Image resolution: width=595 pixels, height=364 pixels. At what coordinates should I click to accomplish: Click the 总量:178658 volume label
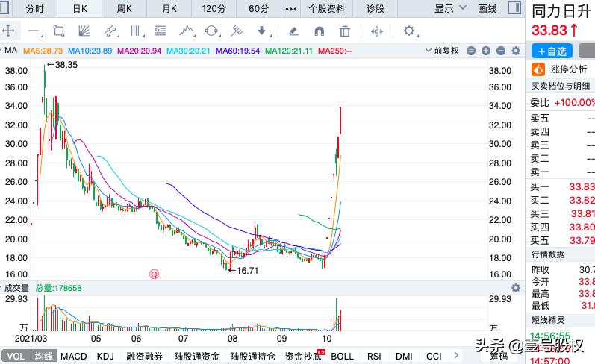[x=58, y=288]
